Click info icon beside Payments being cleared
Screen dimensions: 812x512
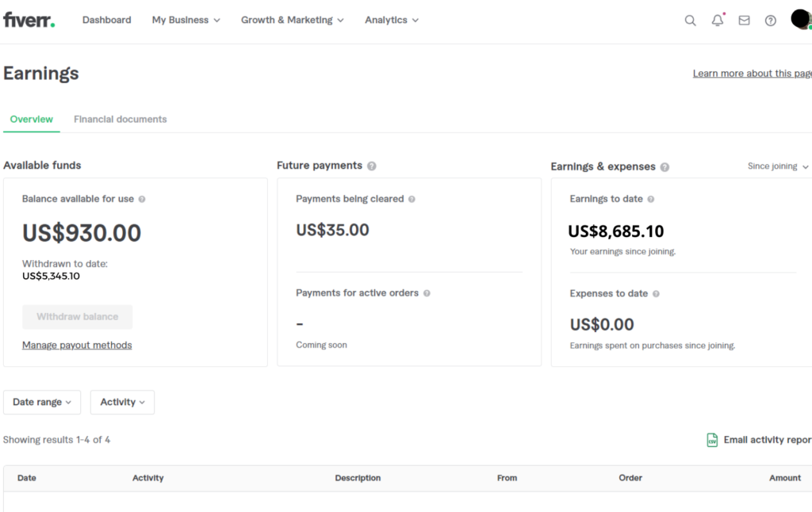point(412,200)
